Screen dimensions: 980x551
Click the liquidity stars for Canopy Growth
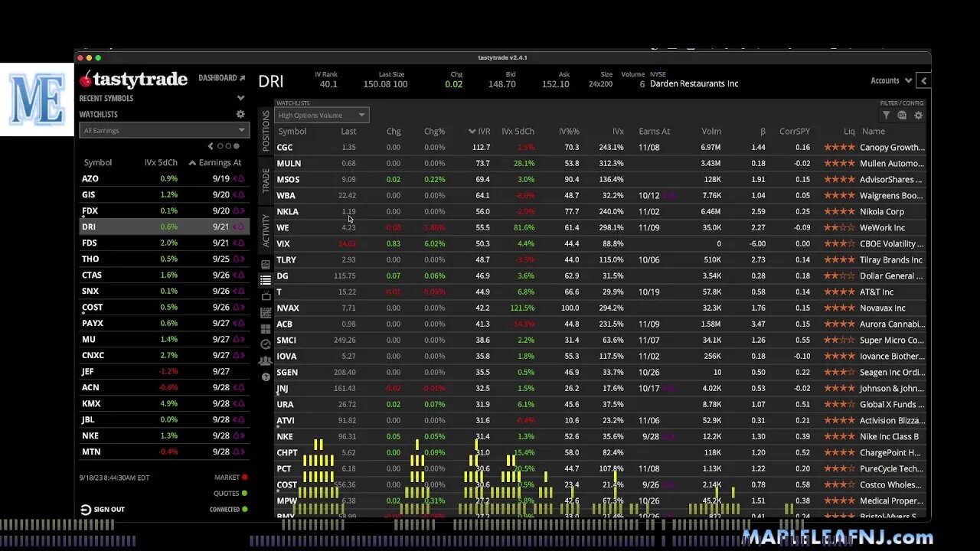(x=839, y=147)
